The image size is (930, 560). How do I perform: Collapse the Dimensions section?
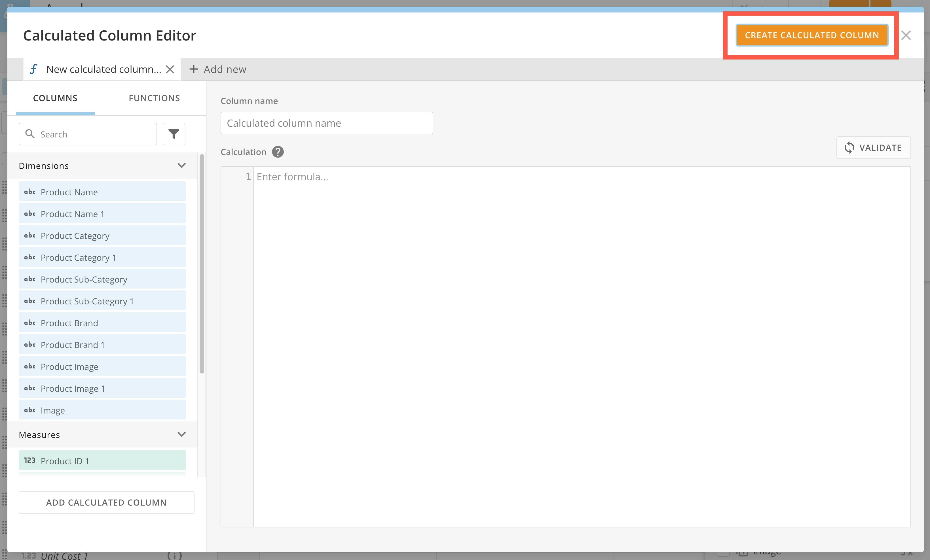coord(181,166)
